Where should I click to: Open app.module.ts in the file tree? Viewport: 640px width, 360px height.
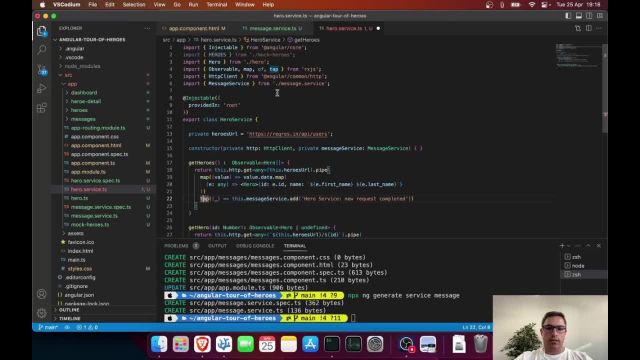[x=88, y=172]
